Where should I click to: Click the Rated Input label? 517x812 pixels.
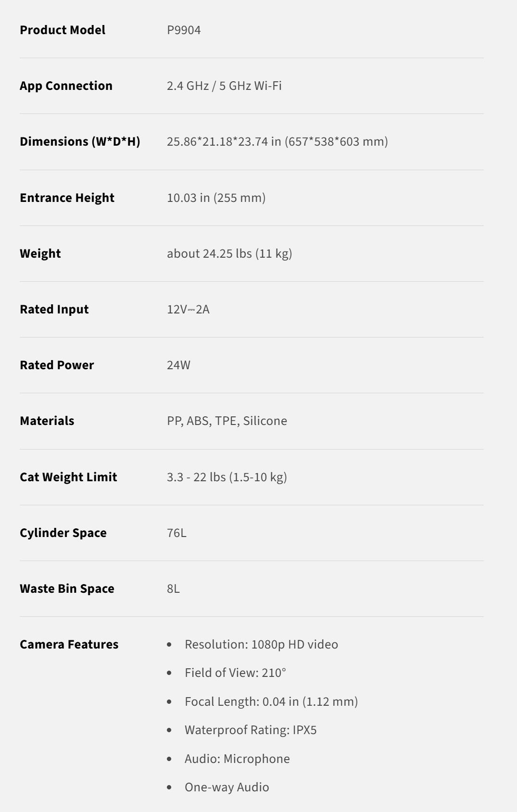click(x=54, y=309)
